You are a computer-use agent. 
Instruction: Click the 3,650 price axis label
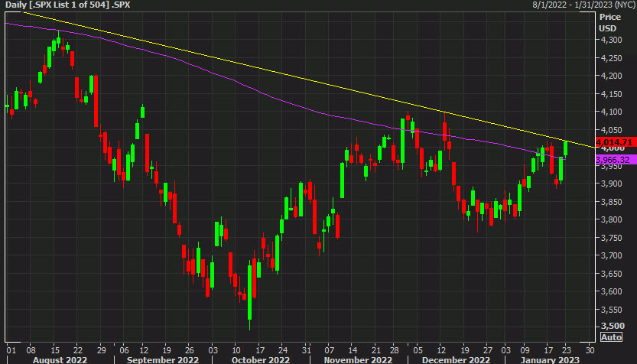tap(612, 274)
